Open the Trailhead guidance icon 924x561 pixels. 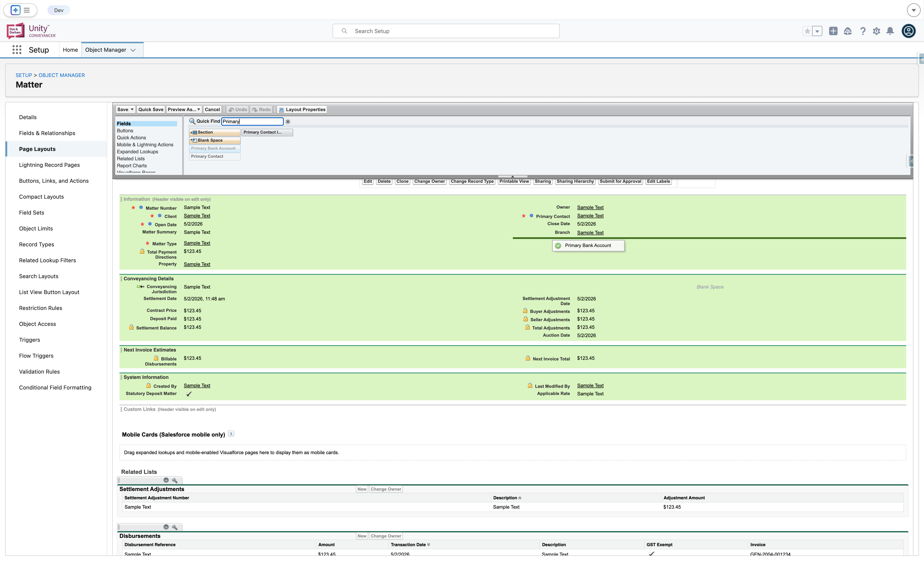click(848, 31)
